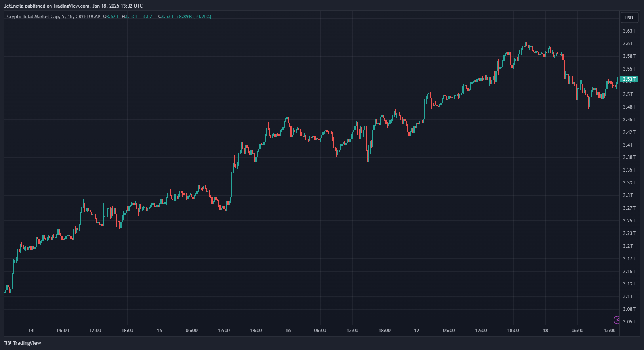The height and width of the screenshot is (350, 644).
Task: Click the 3.1T price axis label
Action: click(x=628, y=296)
